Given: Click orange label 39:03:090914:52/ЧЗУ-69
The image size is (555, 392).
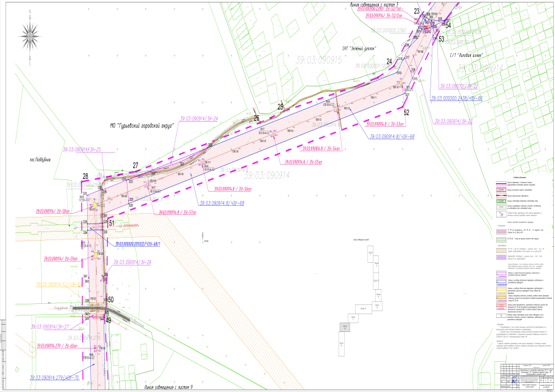Looking at the screenshot, I should [x=58, y=285].
